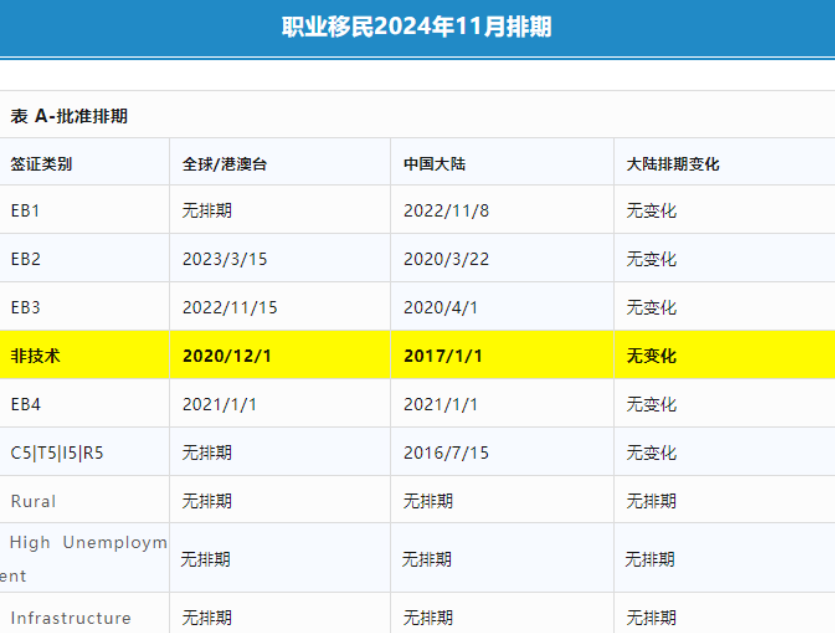The height and width of the screenshot is (633, 835).
Task: Select the C5|T5|I5|R5 row label
Action: [x=57, y=453]
